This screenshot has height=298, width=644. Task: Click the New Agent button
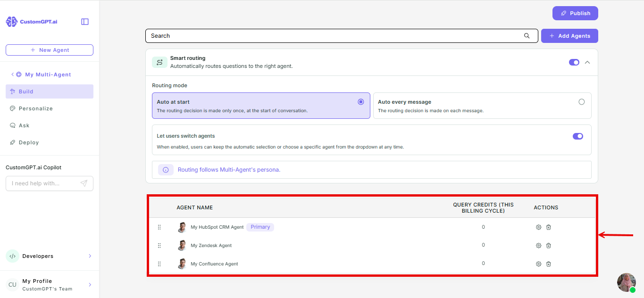point(50,50)
